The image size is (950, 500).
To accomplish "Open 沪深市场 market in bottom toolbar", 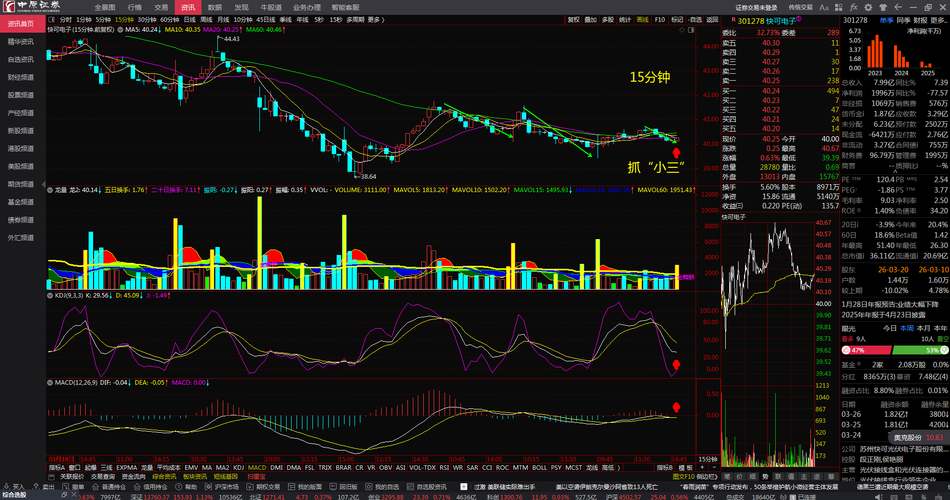I will [x=222, y=487].
